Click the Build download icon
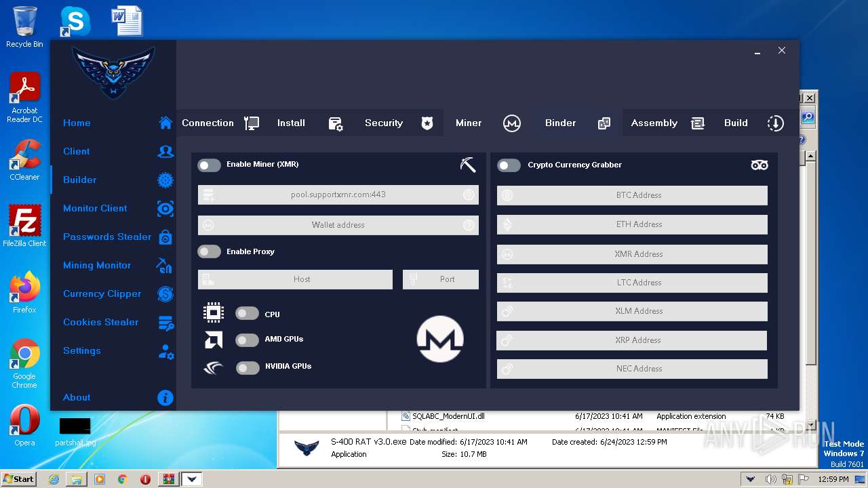The height and width of the screenshot is (488, 868). tap(775, 123)
